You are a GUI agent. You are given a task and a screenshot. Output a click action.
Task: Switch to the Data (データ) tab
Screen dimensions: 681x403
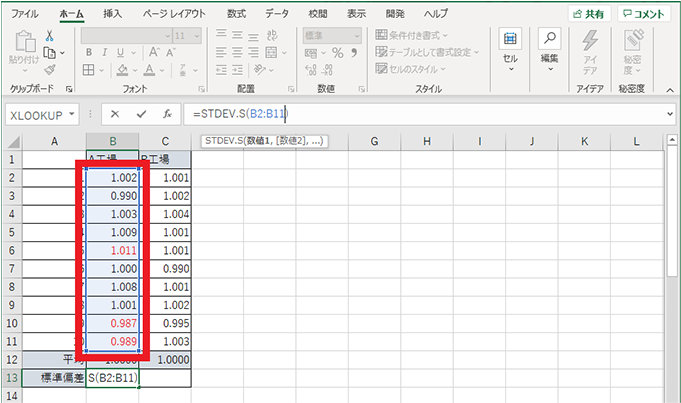277,14
